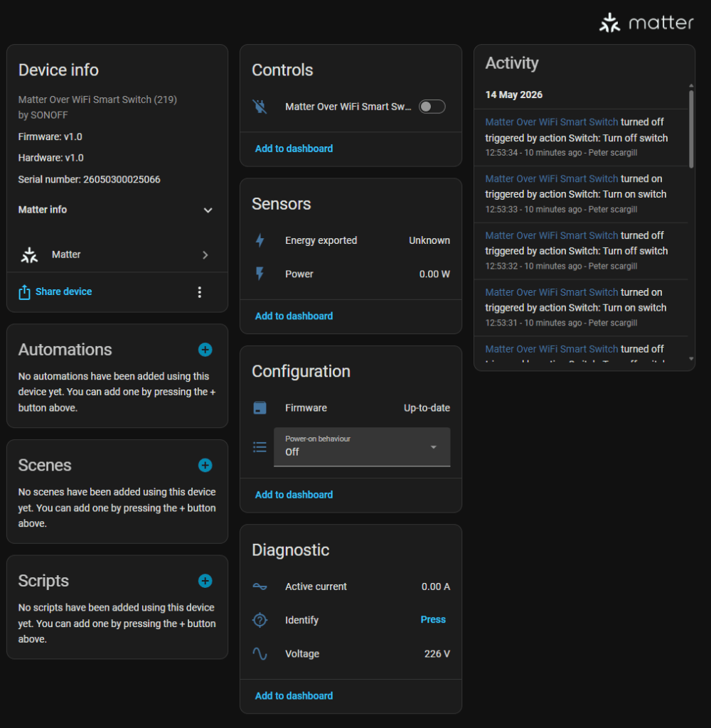The width and height of the screenshot is (711, 728).
Task: Click the Hardware: v1.0 text
Action: [51, 158]
